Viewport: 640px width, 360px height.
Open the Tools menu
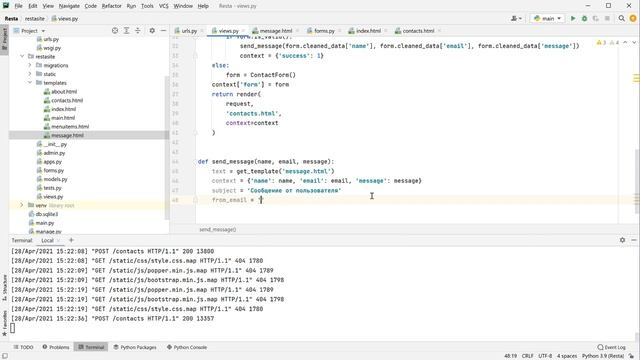coord(147,6)
